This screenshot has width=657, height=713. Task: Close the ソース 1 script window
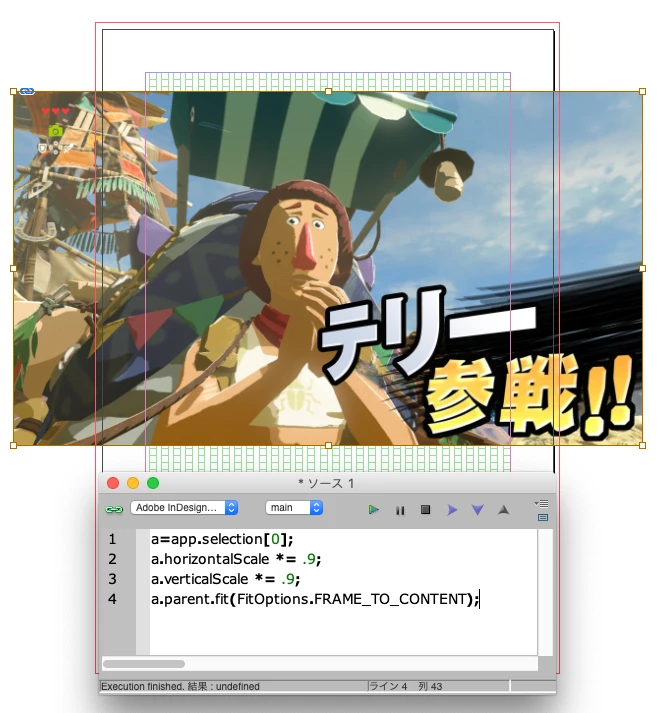pos(113,483)
